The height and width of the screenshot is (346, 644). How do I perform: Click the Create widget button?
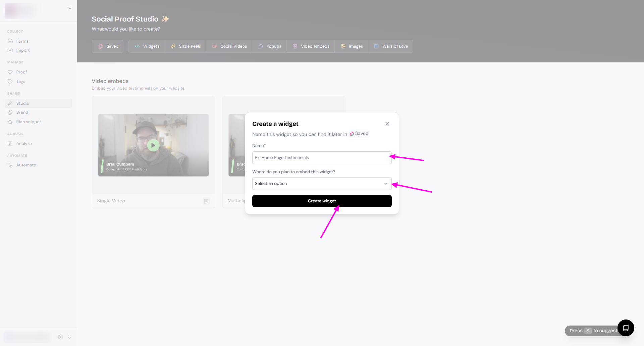(322, 201)
